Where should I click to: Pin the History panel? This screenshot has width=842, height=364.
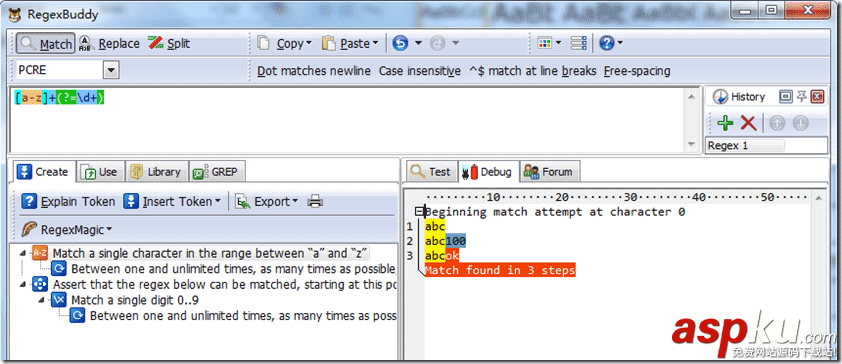[802, 97]
